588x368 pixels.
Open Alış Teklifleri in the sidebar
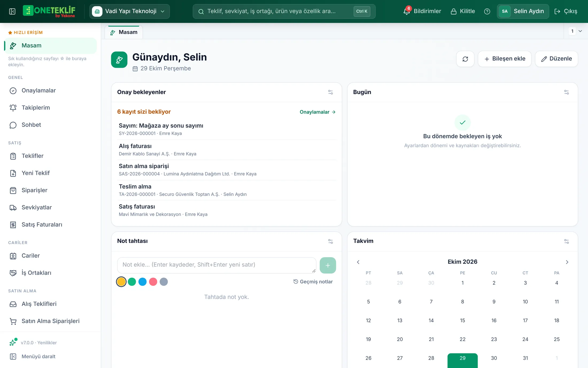50,304
